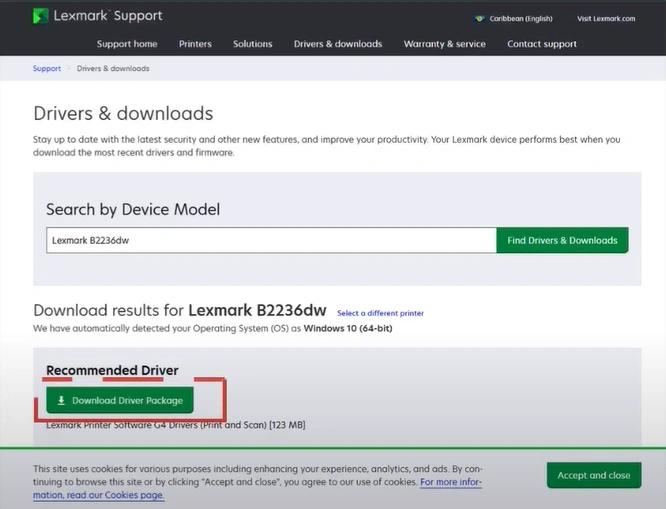
Task: Open the Printers navigation menu
Action: [x=195, y=44]
